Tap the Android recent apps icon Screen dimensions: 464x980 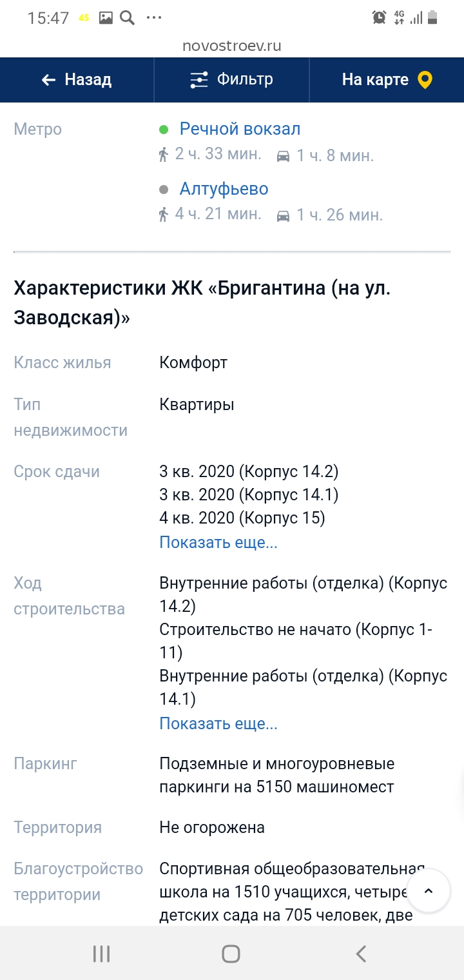(102, 954)
